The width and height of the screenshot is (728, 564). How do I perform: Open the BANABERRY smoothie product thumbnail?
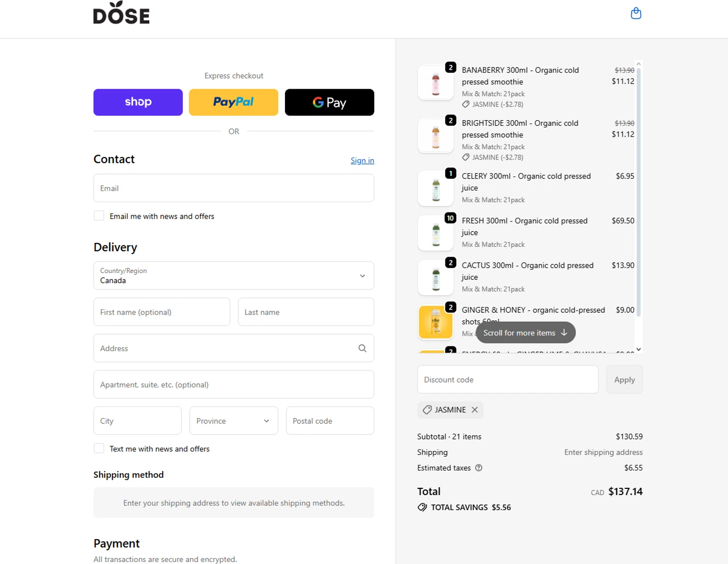[x=436, y=82]
